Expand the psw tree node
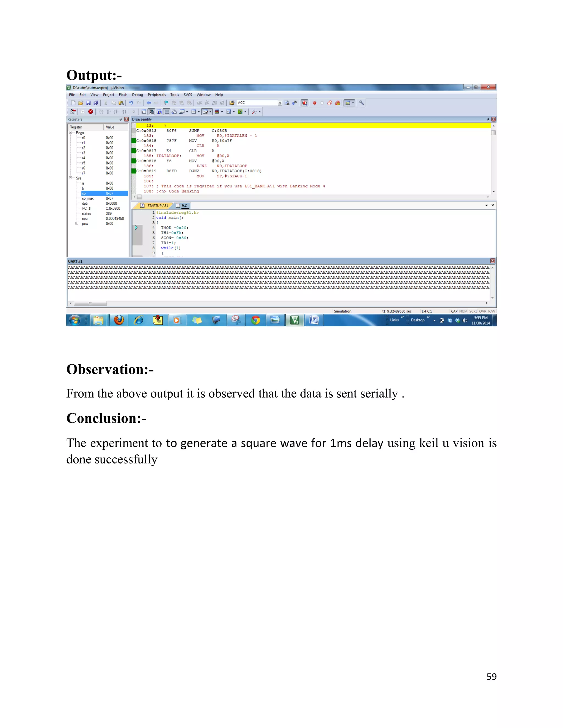The width and height of the screenshot is (563, 728). 77,223
